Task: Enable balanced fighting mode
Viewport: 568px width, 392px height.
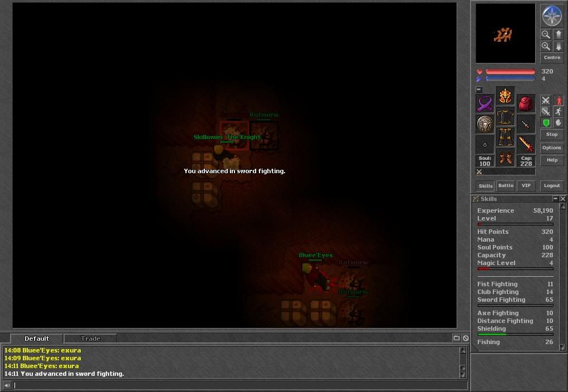Action: point(546,111)
